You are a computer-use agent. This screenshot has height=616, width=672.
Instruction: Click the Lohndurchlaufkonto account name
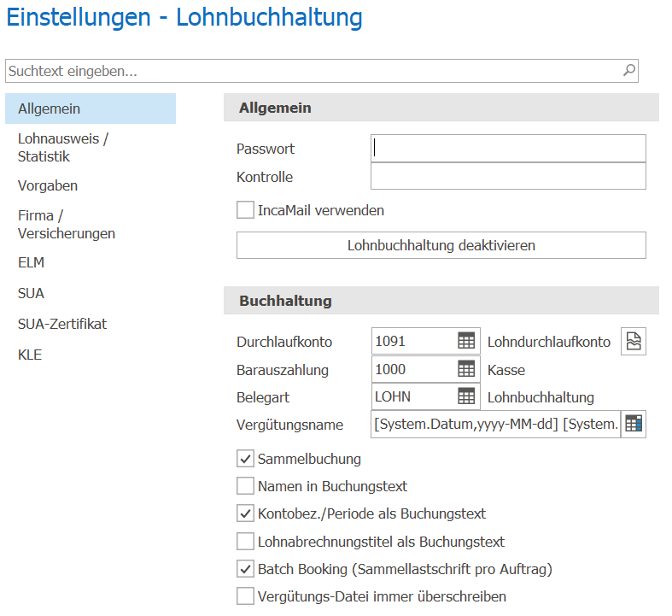click(548, 342)
